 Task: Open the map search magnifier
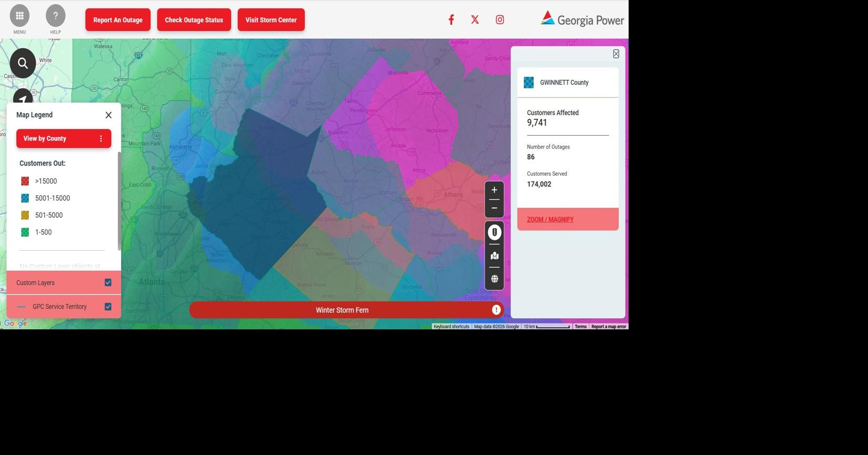tap(23, 63)
